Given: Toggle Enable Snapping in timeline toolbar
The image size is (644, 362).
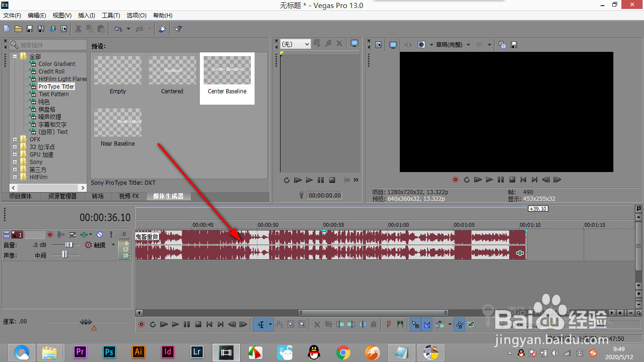Looking at the screenshot, I should (x=415, y=324).
